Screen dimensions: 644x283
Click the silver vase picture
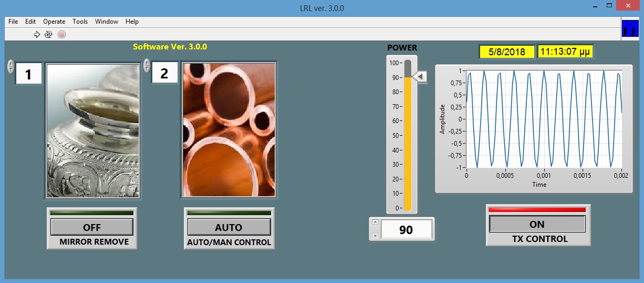click(x=93, y=130)
